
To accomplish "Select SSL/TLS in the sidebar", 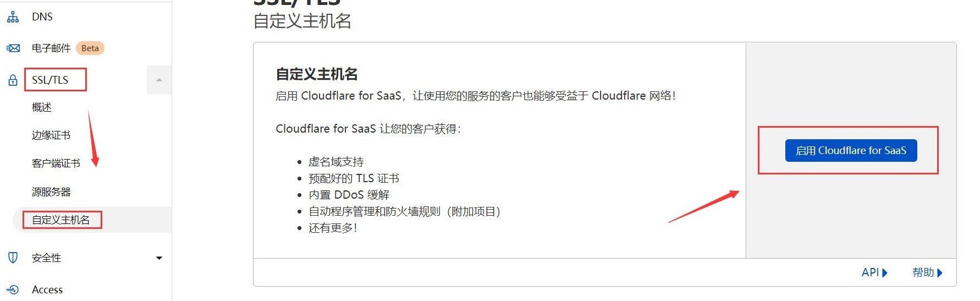I will click(50, 80).
